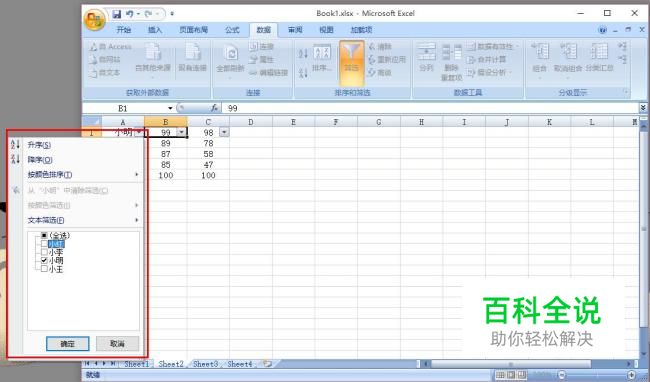This screenshot has width=650, height=382.
Task: Click Text to Columns (分列)
Action: [426, 57]
